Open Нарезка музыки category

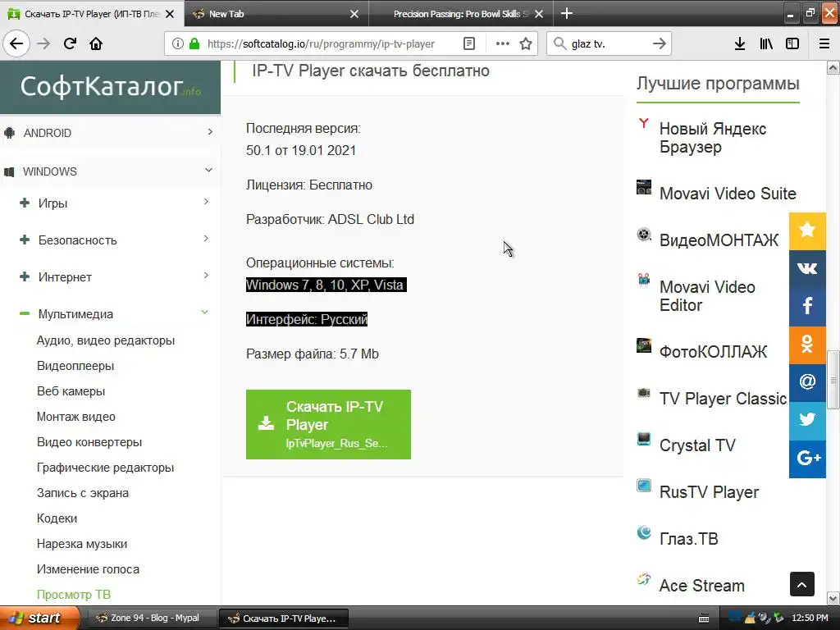point(82,544)
